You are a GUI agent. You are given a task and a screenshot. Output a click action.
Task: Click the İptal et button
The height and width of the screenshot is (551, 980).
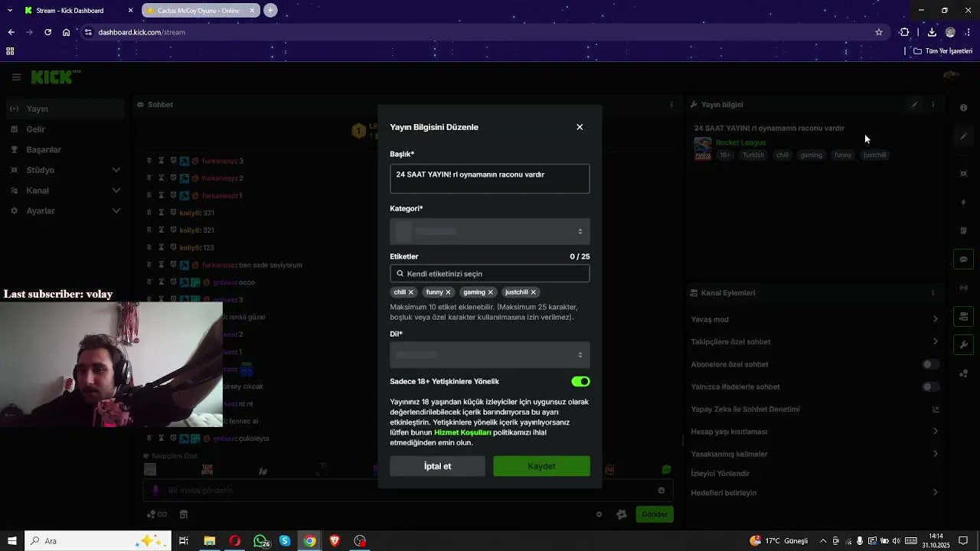(437, 466)
